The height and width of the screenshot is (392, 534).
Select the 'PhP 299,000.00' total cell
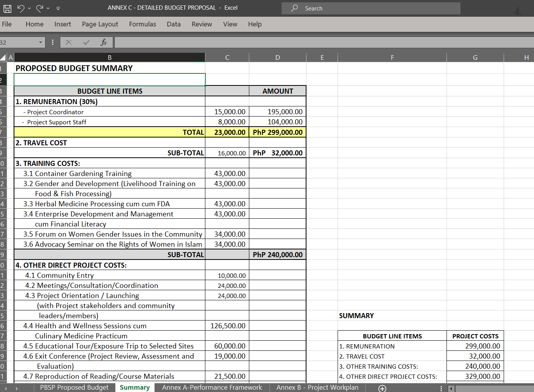(278, 132)
